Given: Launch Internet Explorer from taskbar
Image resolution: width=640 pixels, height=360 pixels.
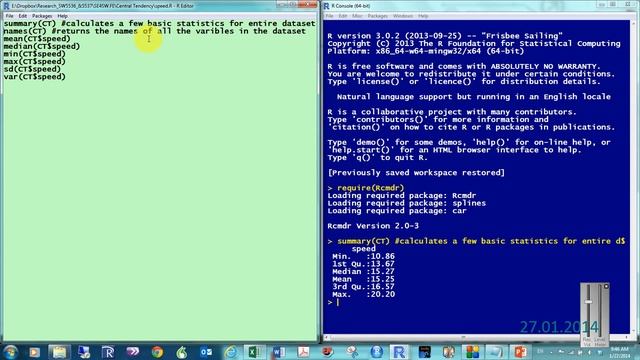Looking at the screenshot, I should [x=231, y=352].
